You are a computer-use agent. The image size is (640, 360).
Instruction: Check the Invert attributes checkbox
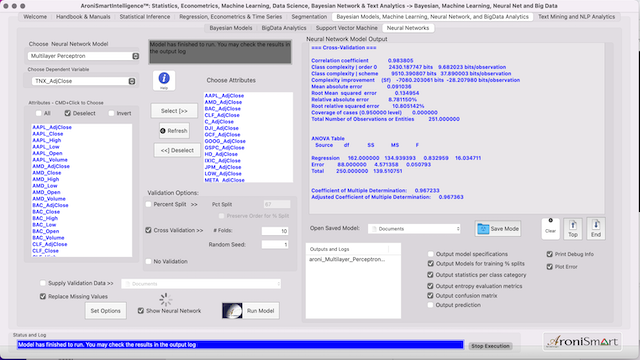click(x=111, y=113)
